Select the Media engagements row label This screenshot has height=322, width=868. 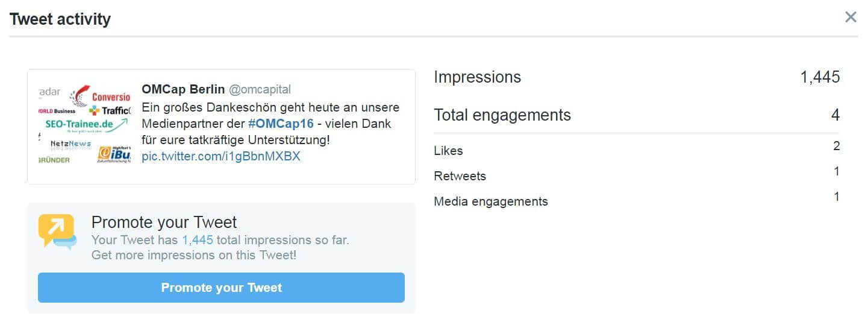coord(490,201)
